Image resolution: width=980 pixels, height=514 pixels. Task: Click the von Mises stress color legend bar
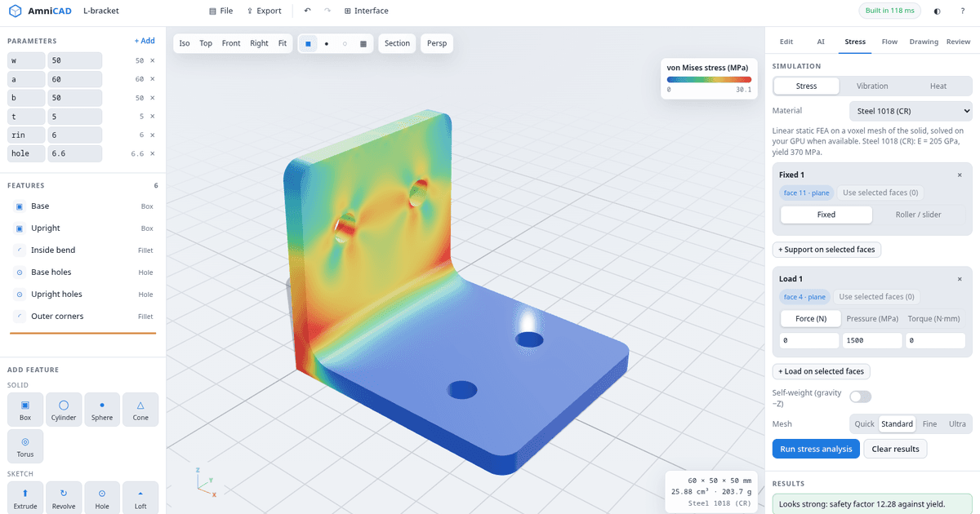tap(709, 79)
